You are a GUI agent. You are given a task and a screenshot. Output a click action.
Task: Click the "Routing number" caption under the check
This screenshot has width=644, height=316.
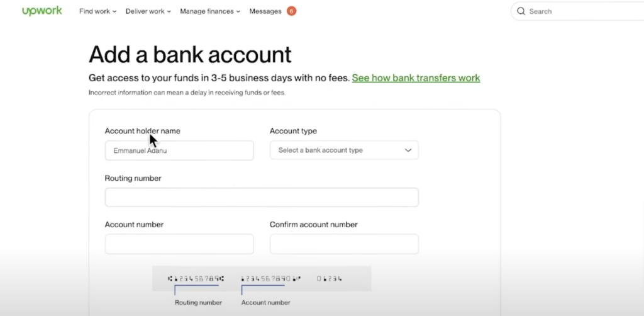pos(198,303)
